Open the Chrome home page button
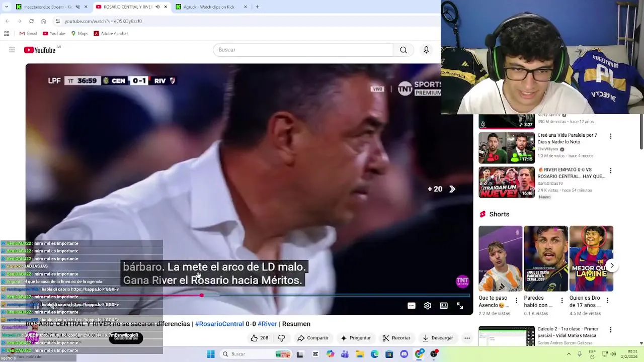The height and width of the screenshot is (362, 644). (x=43, y=21)
